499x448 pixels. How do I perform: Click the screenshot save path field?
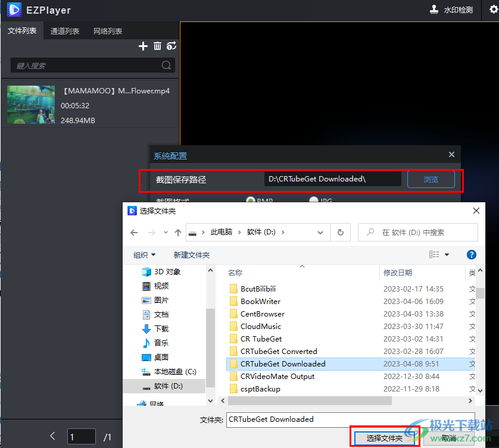(x=332, y=179)
